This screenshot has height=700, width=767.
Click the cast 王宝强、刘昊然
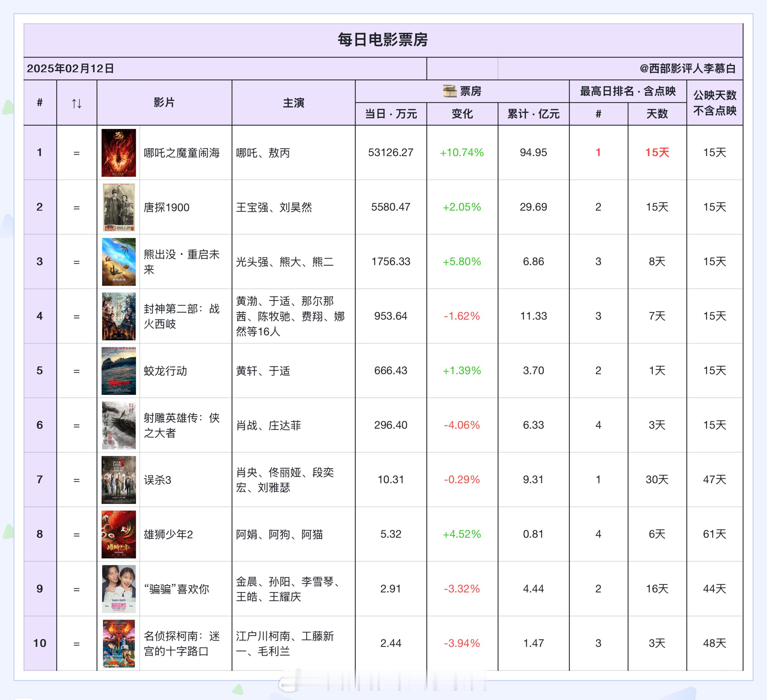(x=274, y=207)
